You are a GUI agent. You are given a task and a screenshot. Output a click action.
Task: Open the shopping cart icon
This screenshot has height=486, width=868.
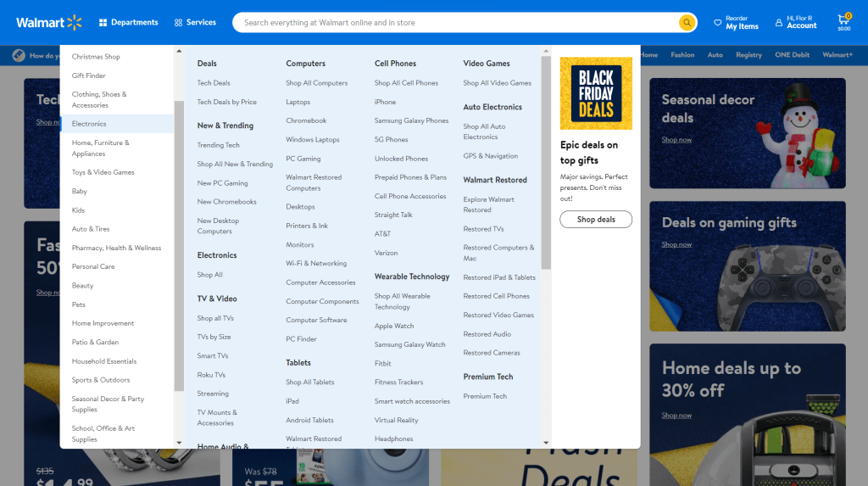click(x=843, y=22)
